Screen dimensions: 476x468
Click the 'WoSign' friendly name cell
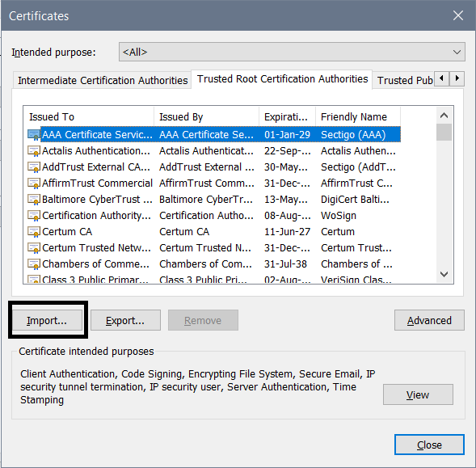[339, 216]
